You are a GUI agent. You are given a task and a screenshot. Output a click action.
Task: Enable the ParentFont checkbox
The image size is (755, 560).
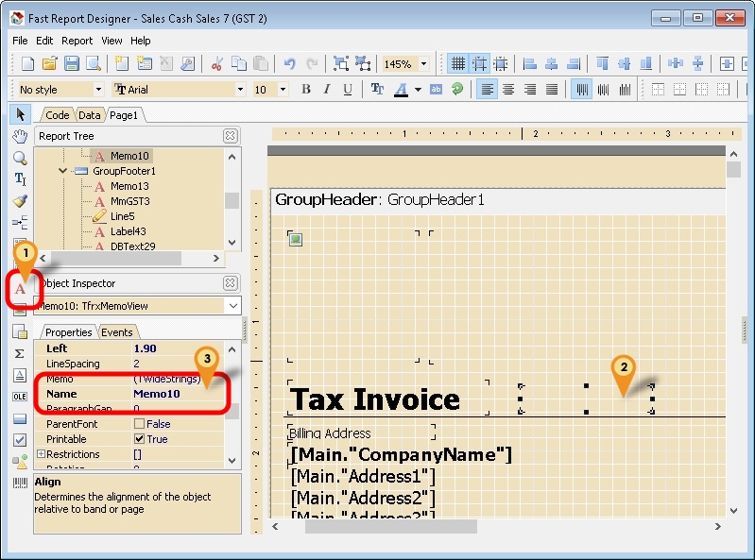coord(140,424)
